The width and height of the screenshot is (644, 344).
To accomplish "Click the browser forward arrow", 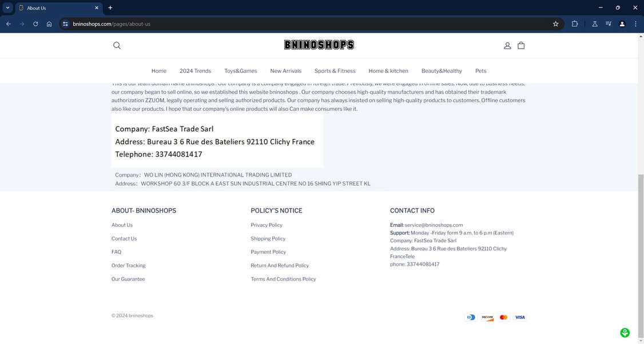I will click(22, 24).
